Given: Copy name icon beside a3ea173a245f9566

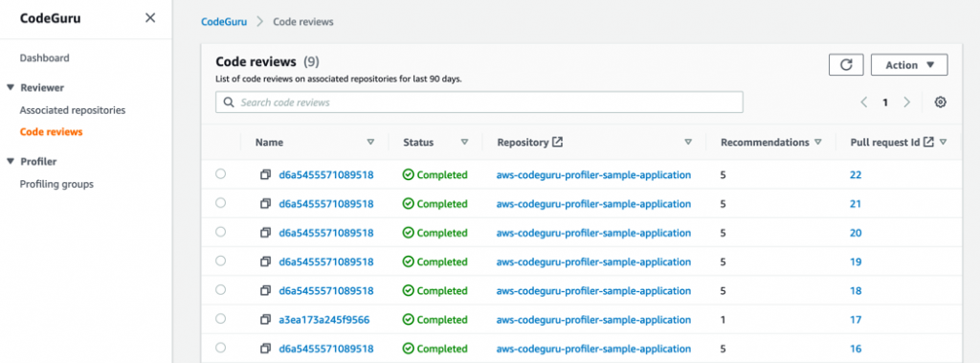Looking at the screenshot, I should click(266, 320).
